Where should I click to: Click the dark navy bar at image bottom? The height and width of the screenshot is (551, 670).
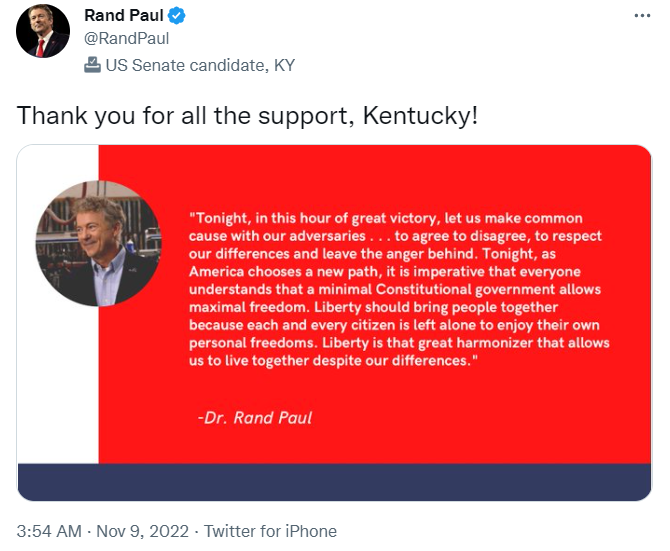coord(334,482)
